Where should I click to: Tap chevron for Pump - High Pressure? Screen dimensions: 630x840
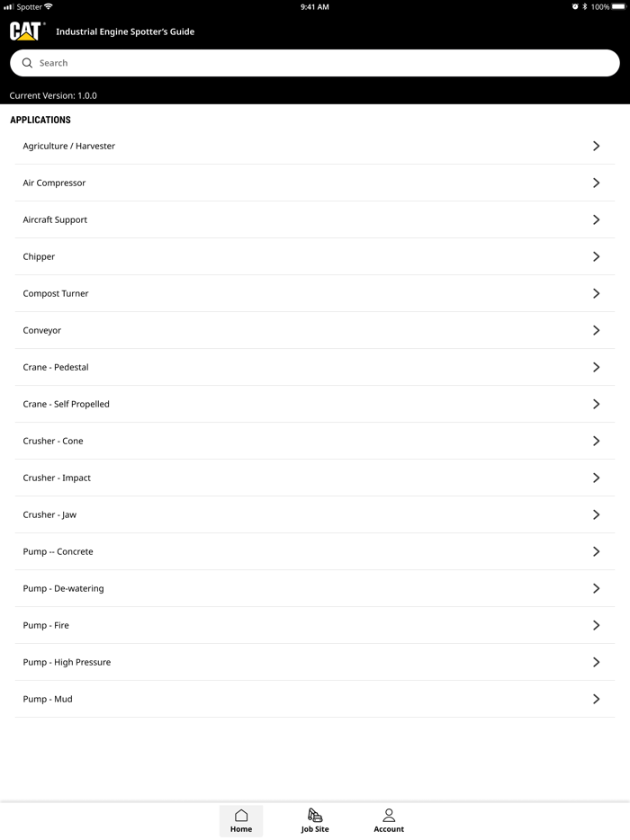[x=596, y=662]
